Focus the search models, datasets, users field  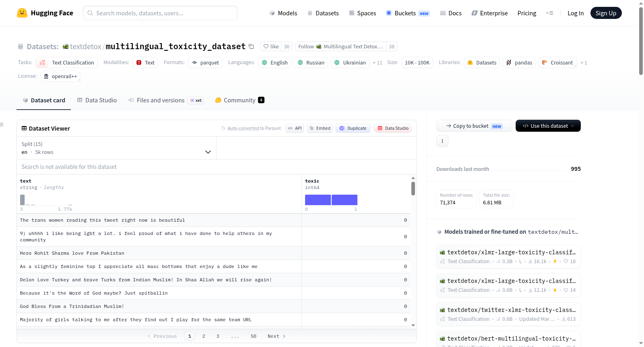pos(160,13)
